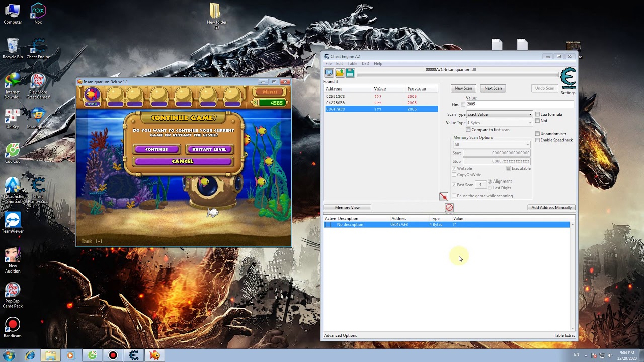Toggle Compare to first scan checkbox
This screenshot has height=362, width=644.
tap(468, 130)
